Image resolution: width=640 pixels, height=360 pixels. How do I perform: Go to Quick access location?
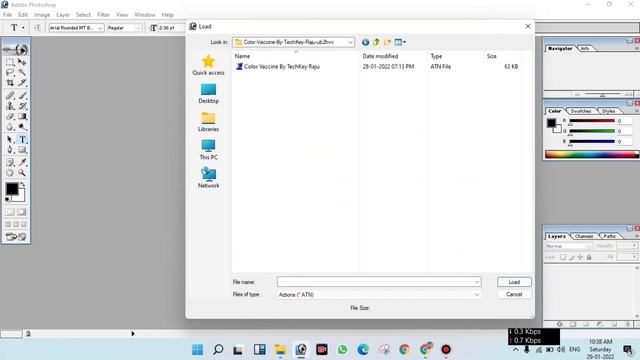[208, 65]
